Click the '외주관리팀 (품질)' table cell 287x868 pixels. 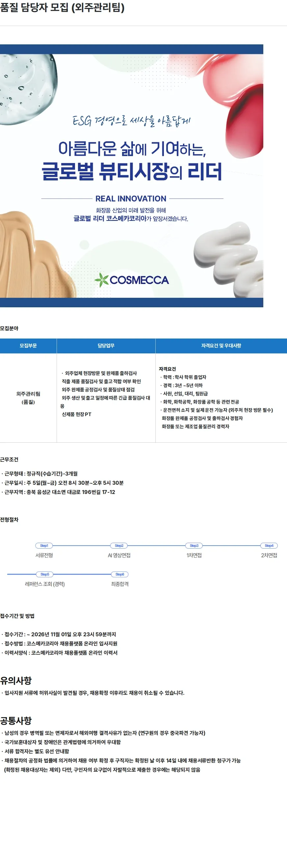tap(28, 398)
